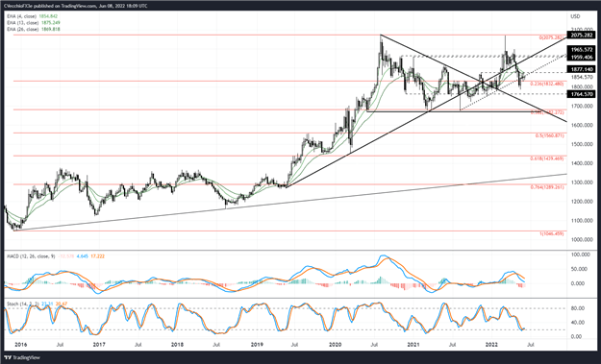
Task: Click the USD currency label on price axis
Action: tap(575, 16)
